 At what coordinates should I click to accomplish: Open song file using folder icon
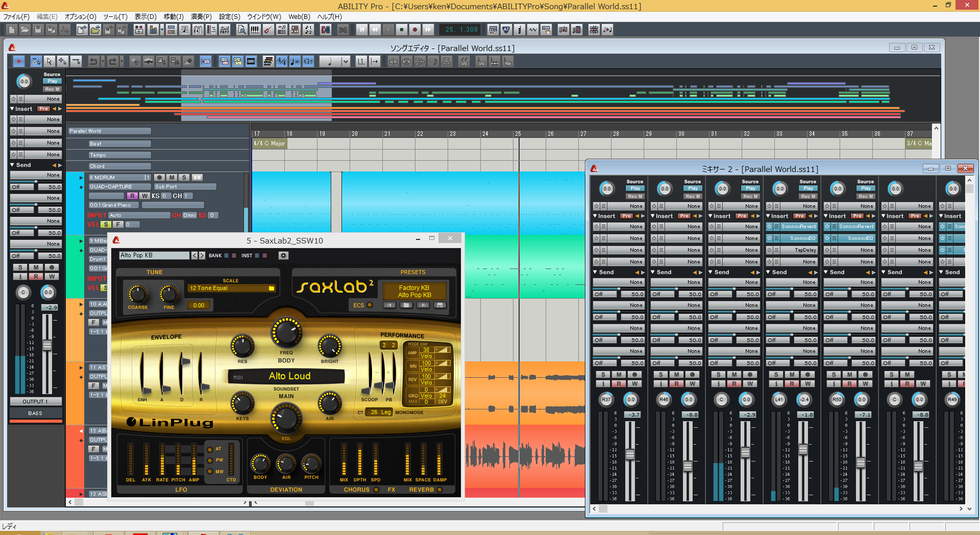pyautogui.click(x=24, y=30)
